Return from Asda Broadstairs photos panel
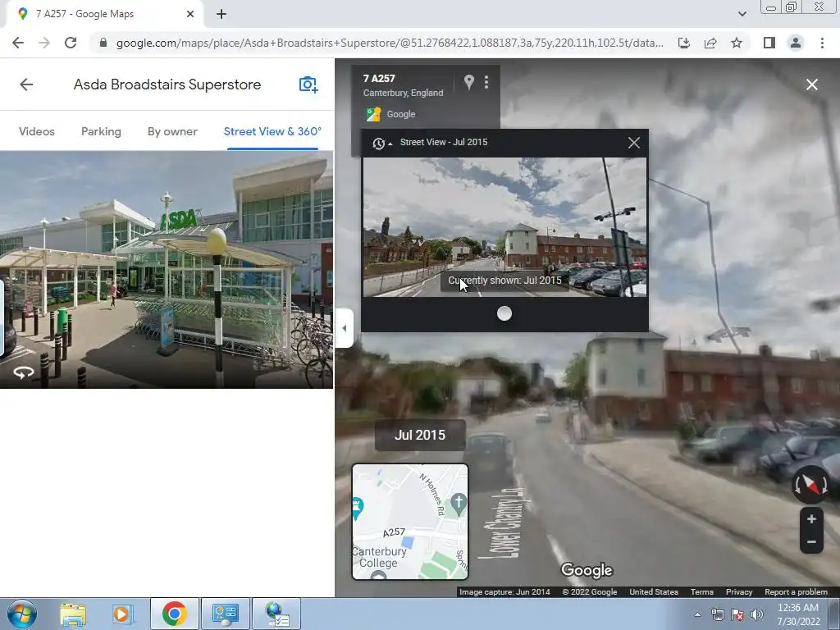This screenshot has height=630, width=840. 26,84
